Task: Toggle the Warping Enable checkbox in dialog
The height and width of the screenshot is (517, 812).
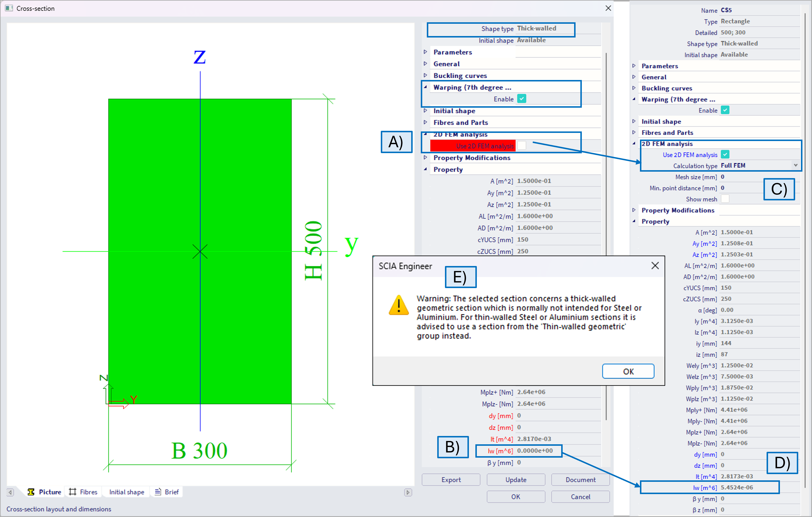Action: coord(521,99)
